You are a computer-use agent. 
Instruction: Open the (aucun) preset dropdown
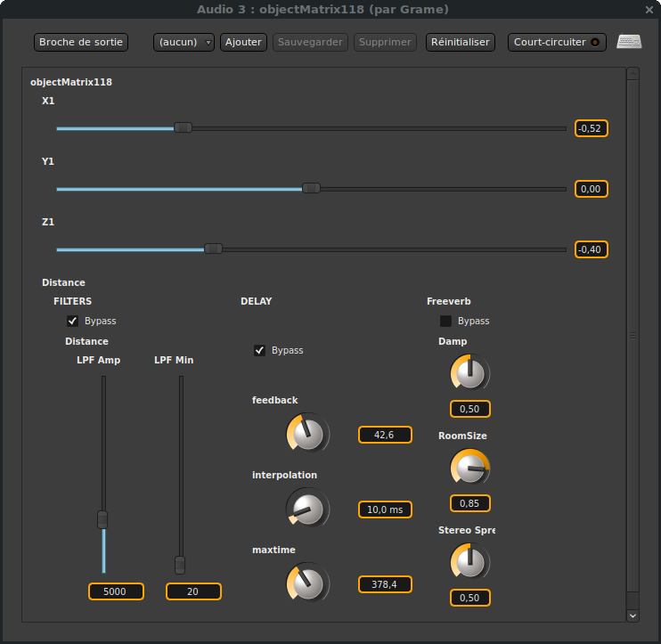[x=184, y=42]
